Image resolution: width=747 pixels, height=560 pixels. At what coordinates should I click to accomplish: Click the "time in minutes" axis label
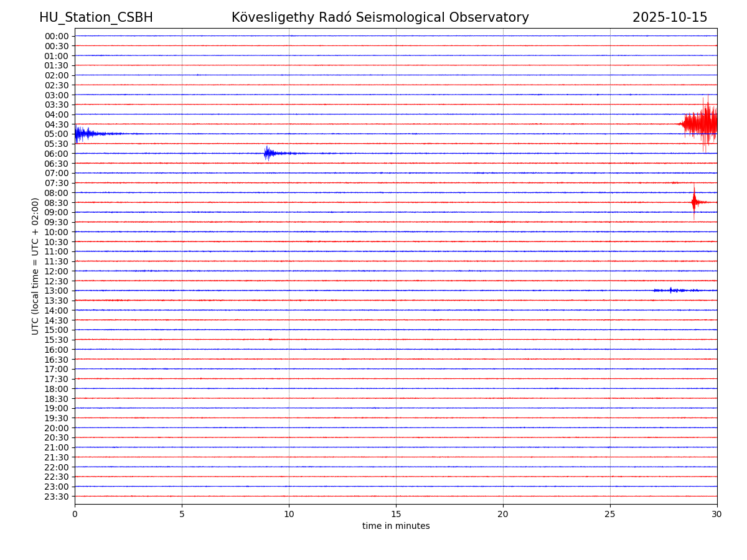coord(396,526)
